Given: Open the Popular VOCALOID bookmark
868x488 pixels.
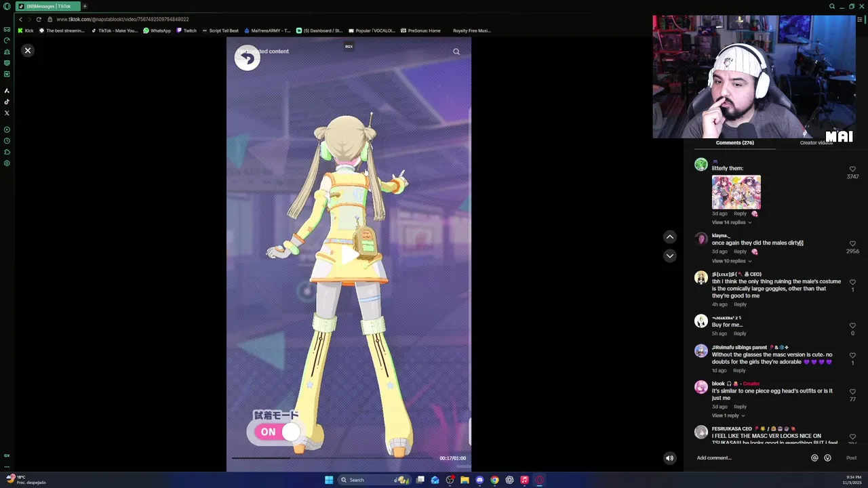Looking at the screenshot, I should (372, 30).
